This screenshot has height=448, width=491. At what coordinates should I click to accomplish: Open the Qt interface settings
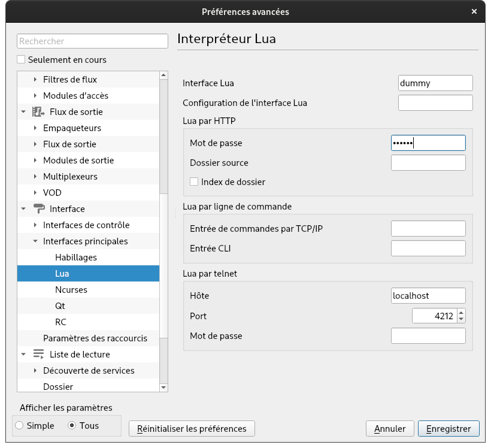click(x=60, y=306)
